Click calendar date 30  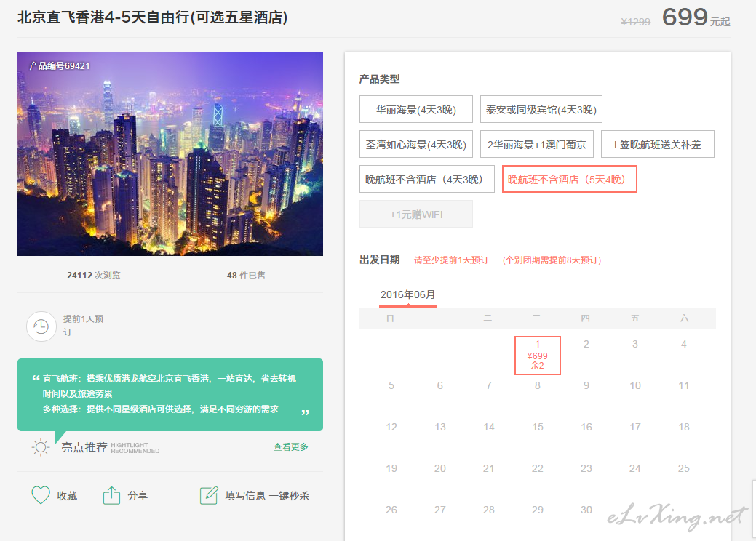click(x=586, y=510)
